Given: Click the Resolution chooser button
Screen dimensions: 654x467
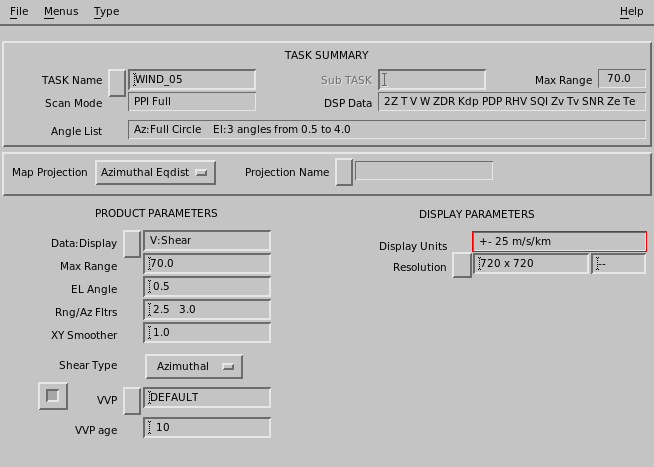Looking at the screenshot, I should tap(462, 264).
